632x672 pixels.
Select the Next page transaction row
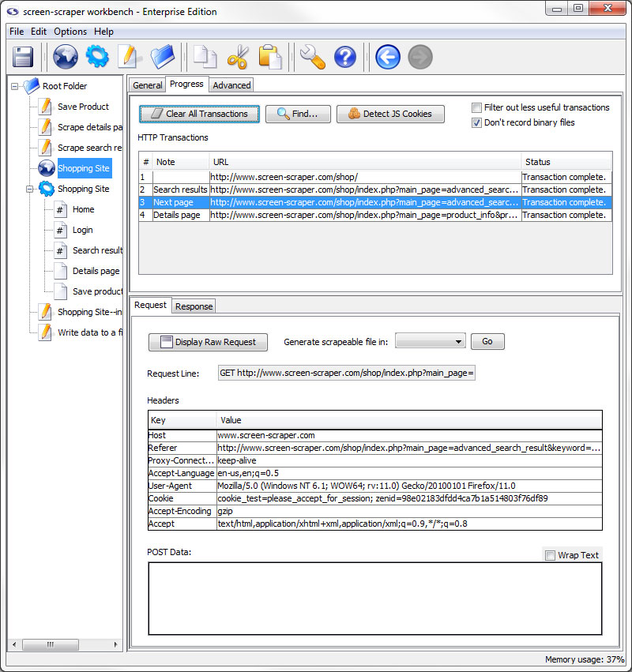point(375,202)
